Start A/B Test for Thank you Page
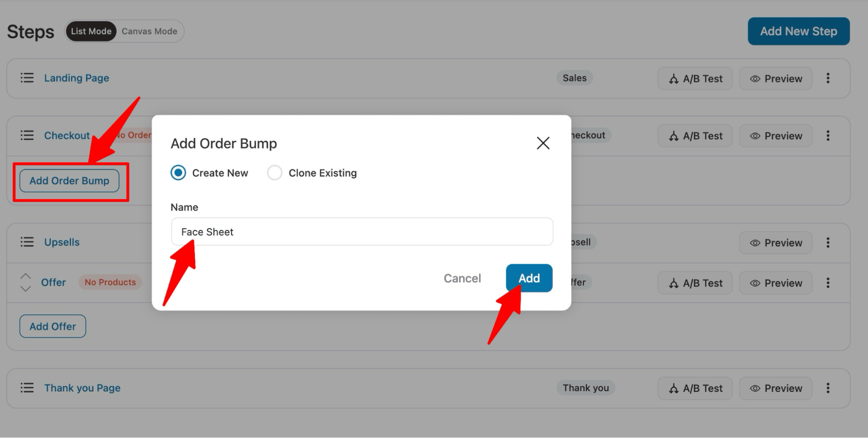The image size is (868, 438). (x=695, y=388)
